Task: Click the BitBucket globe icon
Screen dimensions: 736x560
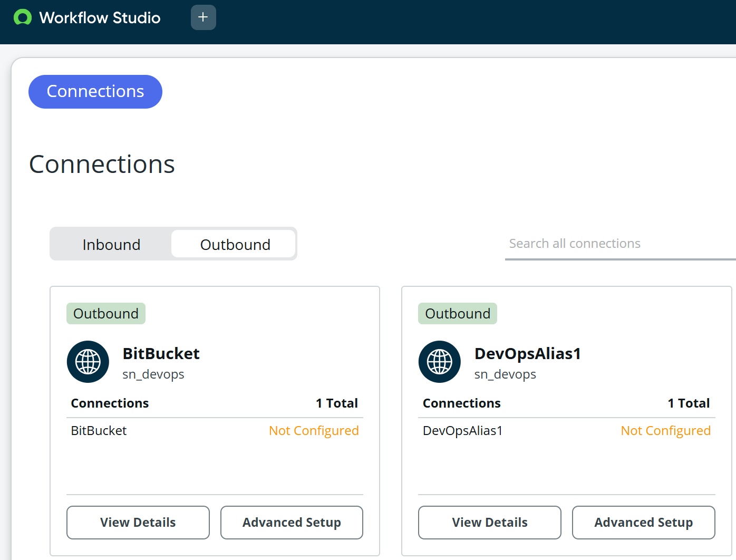Action: 88,362
